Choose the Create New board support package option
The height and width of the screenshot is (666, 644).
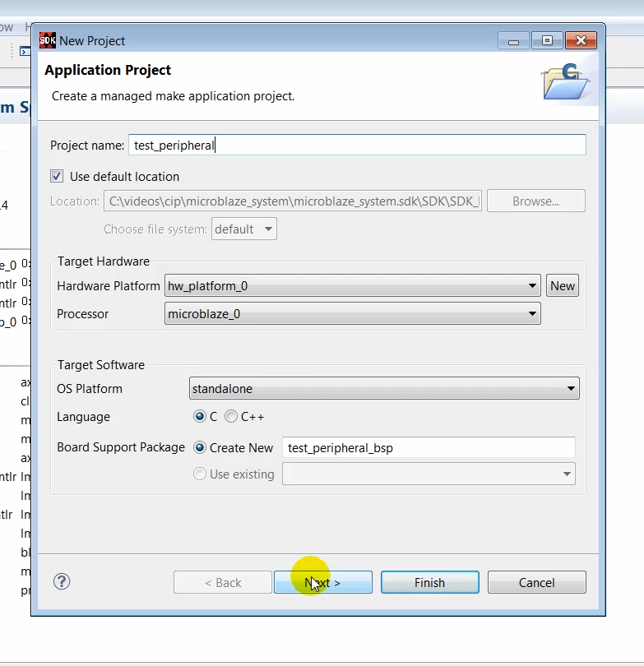(200, 447)
